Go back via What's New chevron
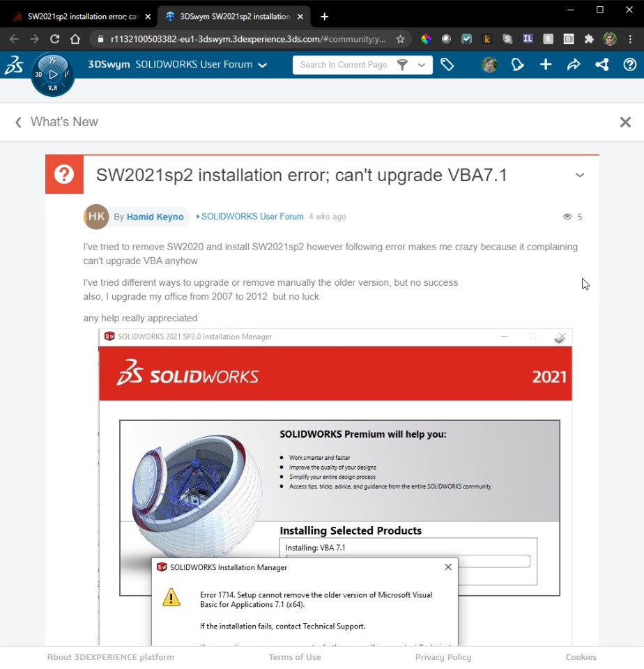Viewport: 644px width, 669px height. (x=18, y=123)
